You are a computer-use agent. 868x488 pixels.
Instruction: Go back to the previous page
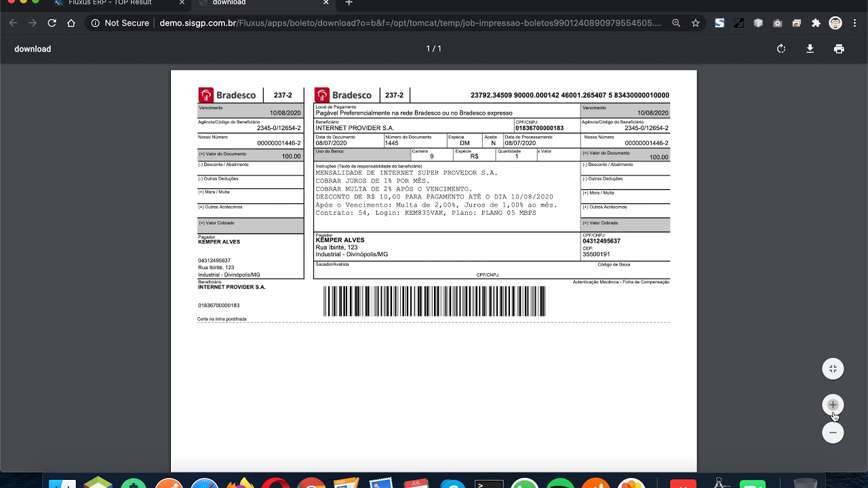click(13, 23)
